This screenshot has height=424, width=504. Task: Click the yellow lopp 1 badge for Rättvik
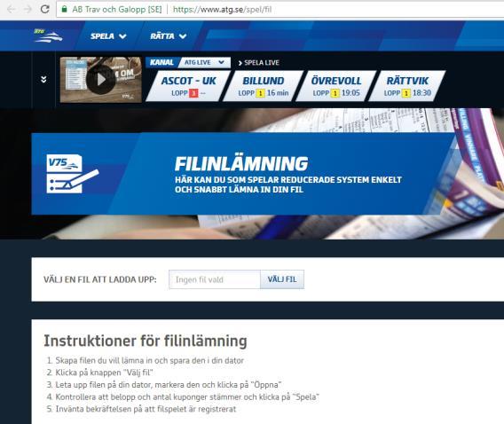406,93
